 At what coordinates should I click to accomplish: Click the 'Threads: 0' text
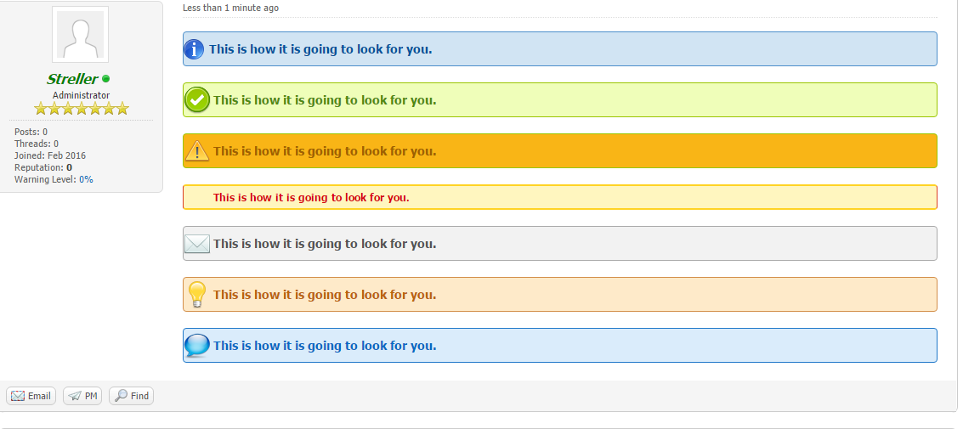[x=37, y=144]
